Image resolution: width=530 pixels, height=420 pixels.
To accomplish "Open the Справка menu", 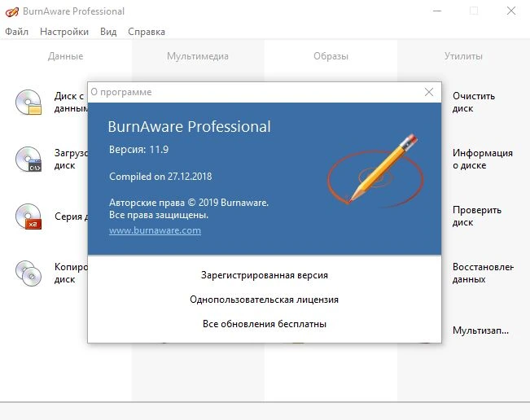I will click(x=147, y=32).
